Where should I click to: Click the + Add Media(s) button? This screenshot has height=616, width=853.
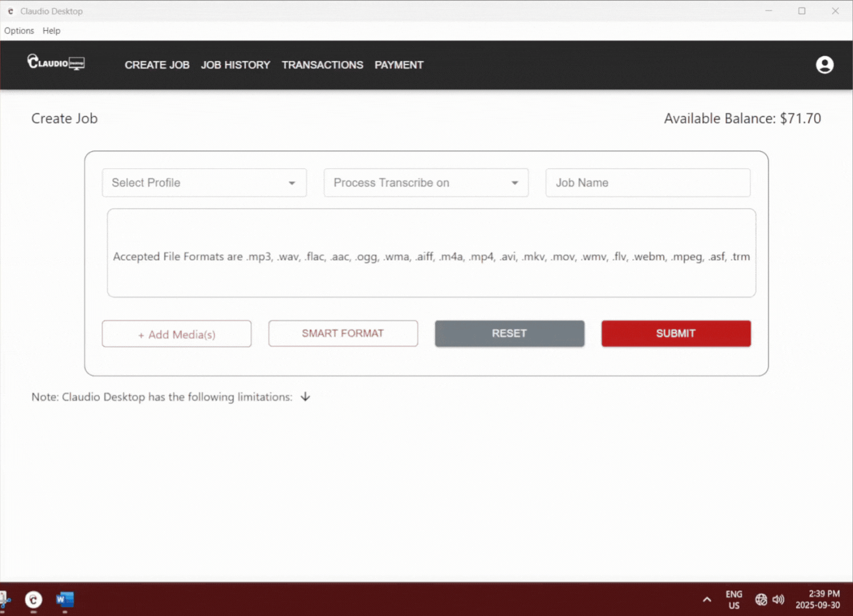pos(177,334)
